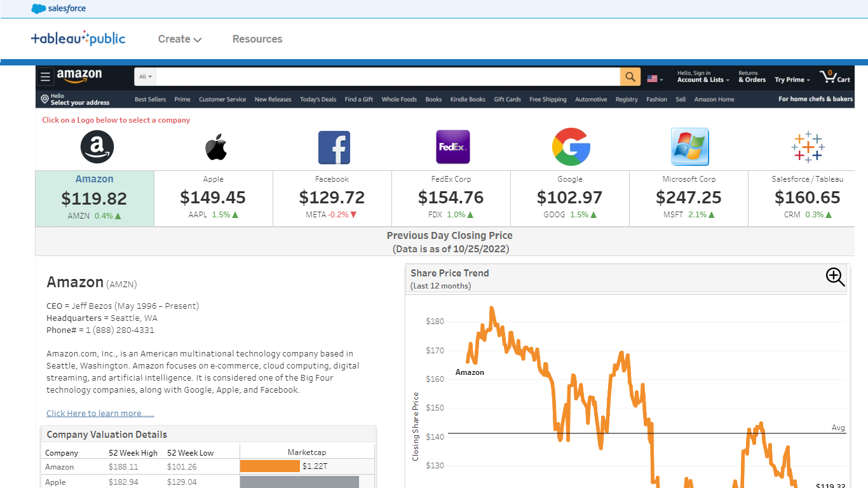
Task: Click the Amazon smile logo in header
Action: 79,76
